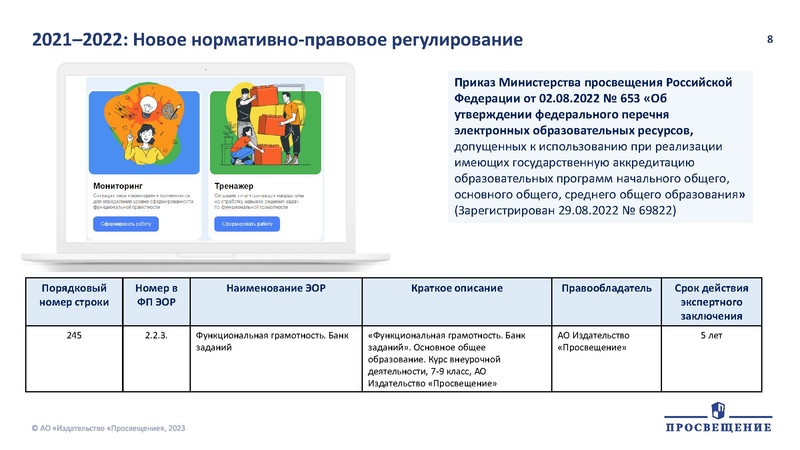This screenshot has width=800, height=450.
Task: Click the 'Номер в ФП ЭОР' column header
Action: coord(156,302)
